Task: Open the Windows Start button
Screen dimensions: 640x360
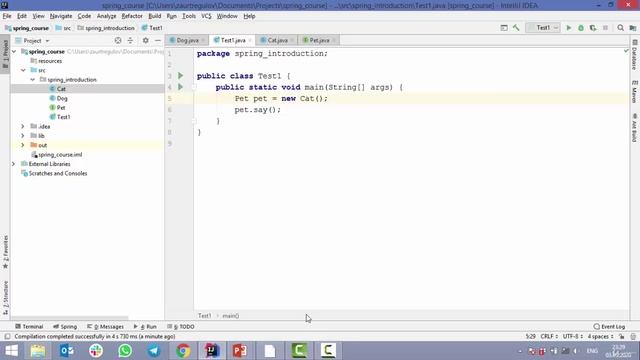Action: click(11, 351)
